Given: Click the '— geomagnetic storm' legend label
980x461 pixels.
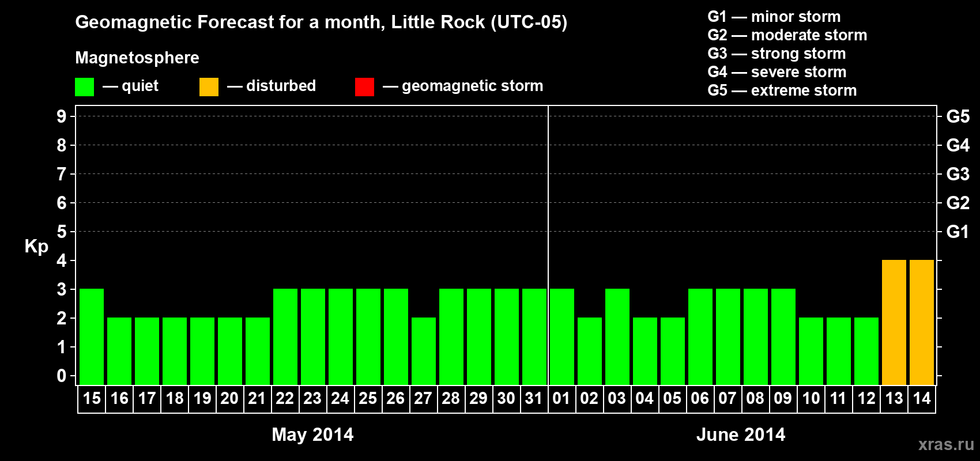Looking at the screenshot, I should (x=463, y=86).
